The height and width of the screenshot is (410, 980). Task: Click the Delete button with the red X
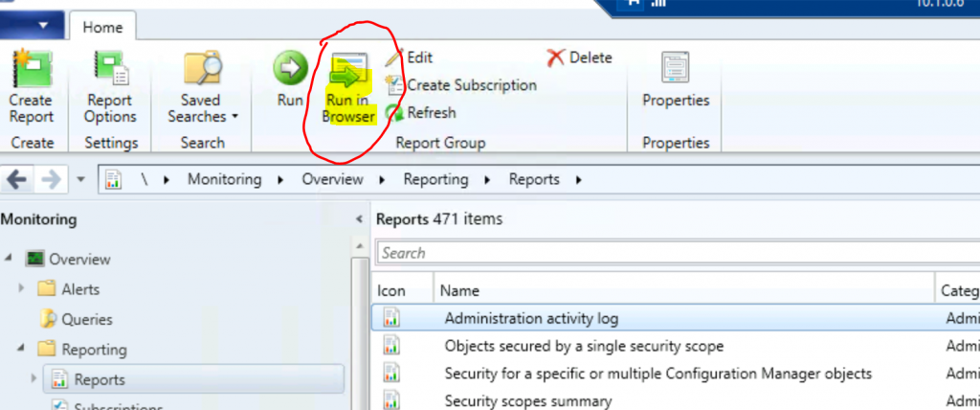point(579,58)
